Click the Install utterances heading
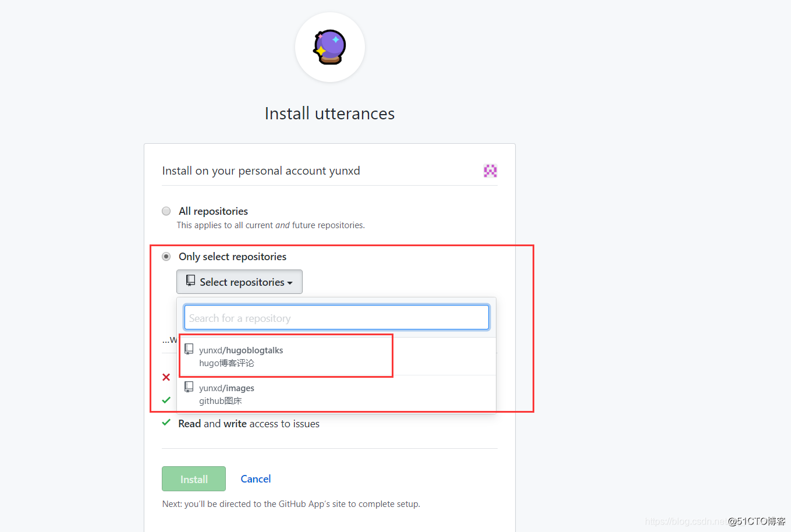Screen dimensions: 791x532 [x=329, y=114]
